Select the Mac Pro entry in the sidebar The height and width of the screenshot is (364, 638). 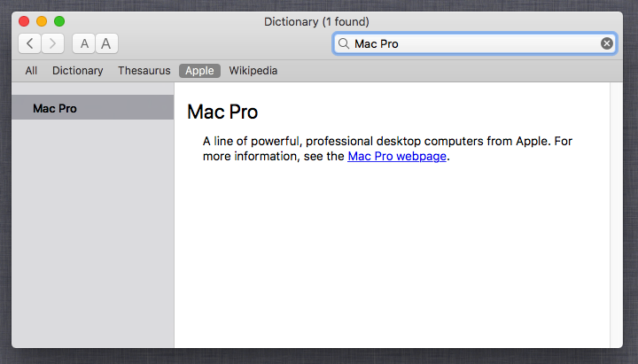[93, 107]
